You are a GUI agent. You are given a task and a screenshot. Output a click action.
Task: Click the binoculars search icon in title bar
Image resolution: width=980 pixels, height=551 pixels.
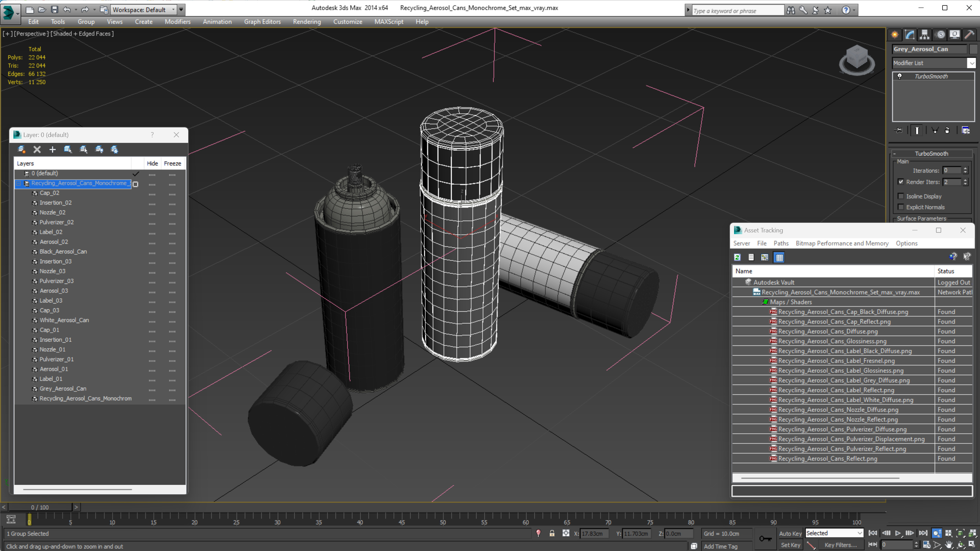tap(790, 10)
